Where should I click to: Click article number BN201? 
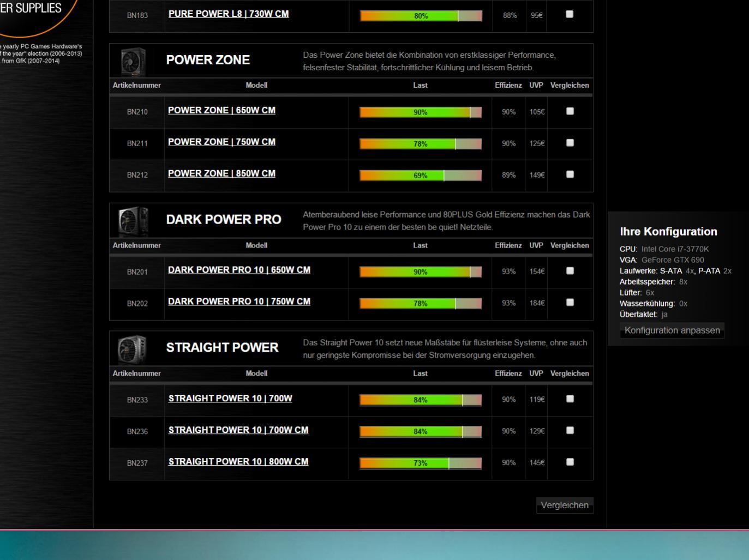[x=137, y=272]
